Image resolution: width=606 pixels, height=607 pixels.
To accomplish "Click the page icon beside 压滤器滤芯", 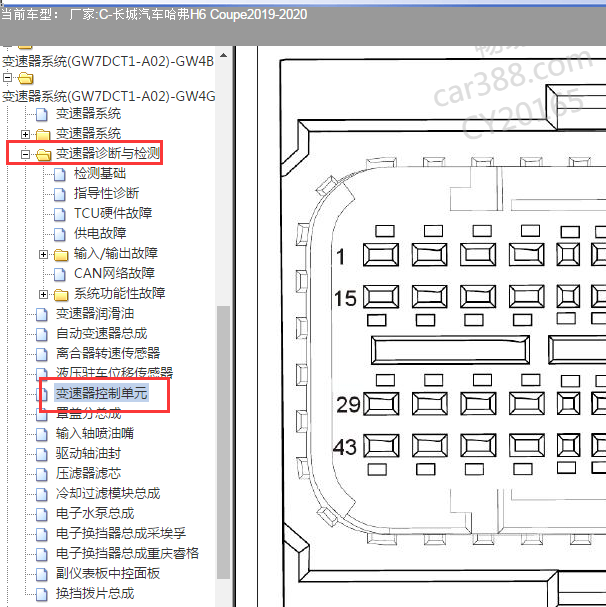I will 41,474.
